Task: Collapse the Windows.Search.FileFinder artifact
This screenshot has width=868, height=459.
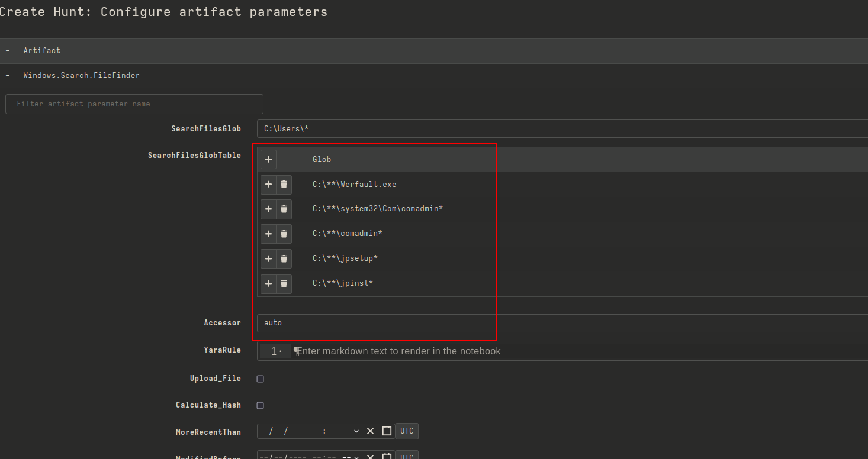Action: click(x=8, y=76)
